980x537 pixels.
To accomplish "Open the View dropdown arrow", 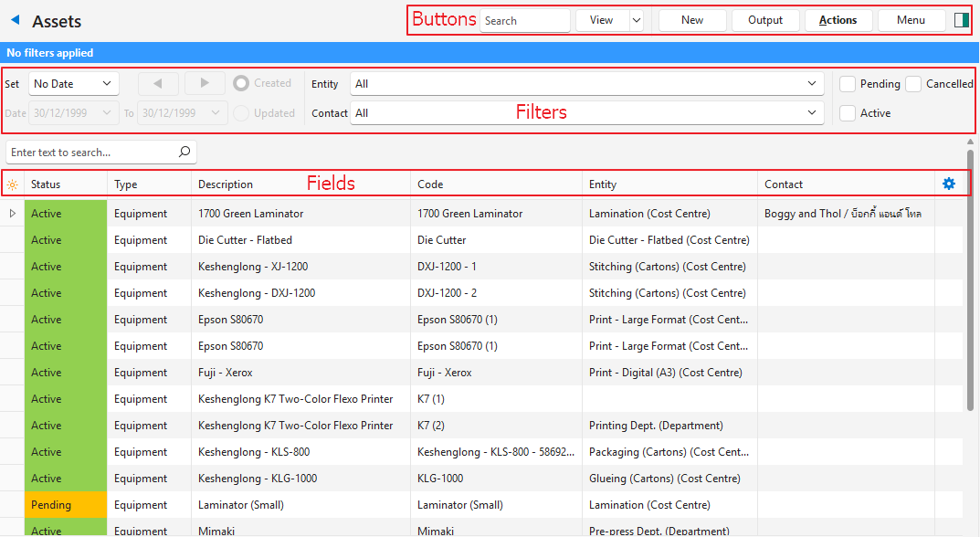I will 636,20.
